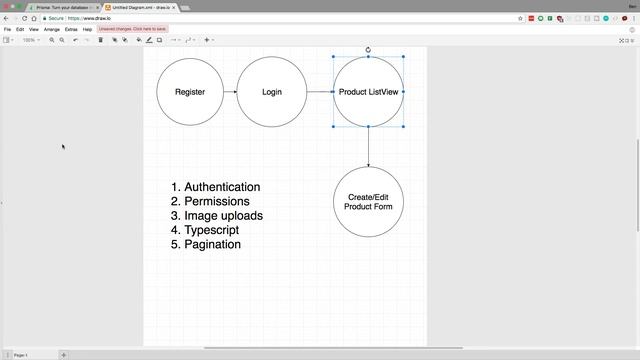Click Unsaved changes click here to save
Image resolution: width=640 pixels, height=360 pixels.
point(132,29)
